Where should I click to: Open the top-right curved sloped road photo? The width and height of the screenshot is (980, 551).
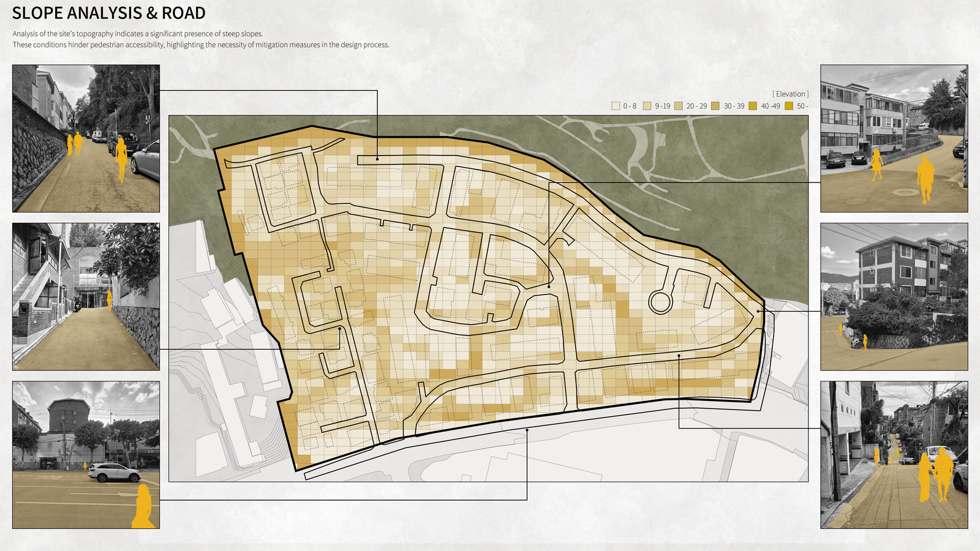(894, 138)
